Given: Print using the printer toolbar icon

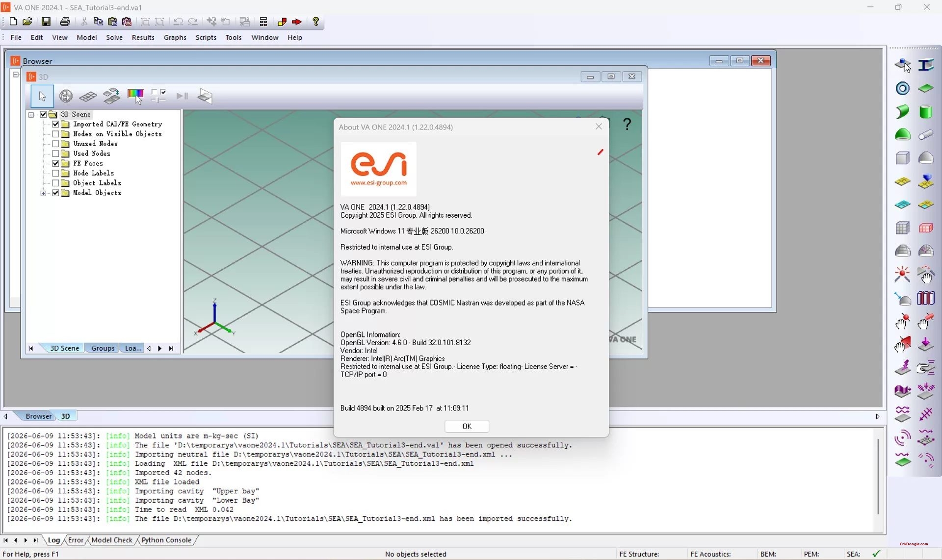Looking at the screenshot, I should [x=65, y=22].
